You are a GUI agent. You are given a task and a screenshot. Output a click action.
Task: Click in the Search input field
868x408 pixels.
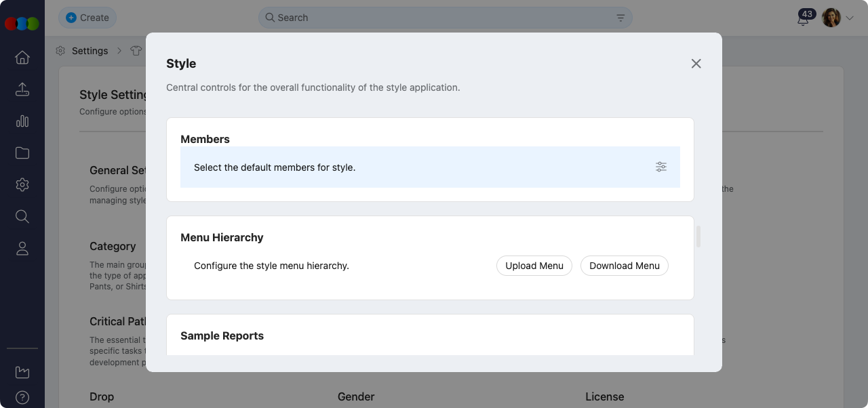(x=441, y=18)
